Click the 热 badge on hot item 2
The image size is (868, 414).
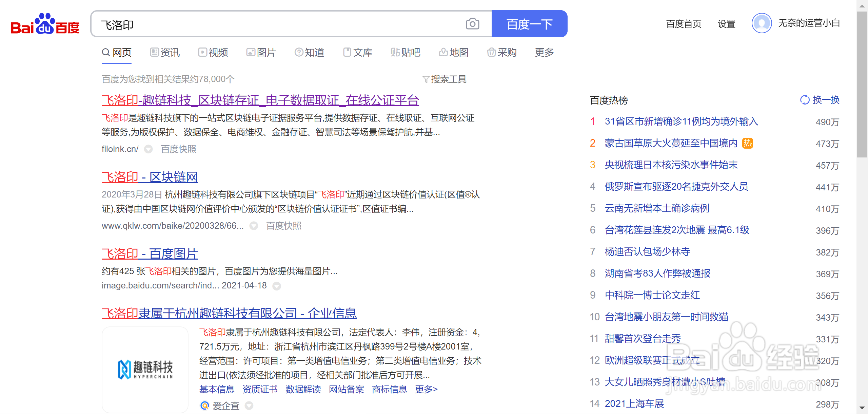point(748,143)
